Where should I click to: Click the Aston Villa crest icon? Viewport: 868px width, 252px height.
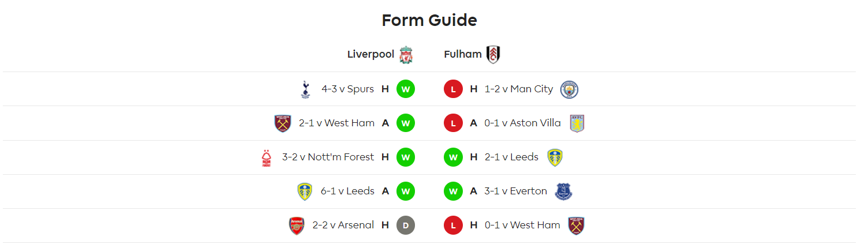[x=577, y=123]
